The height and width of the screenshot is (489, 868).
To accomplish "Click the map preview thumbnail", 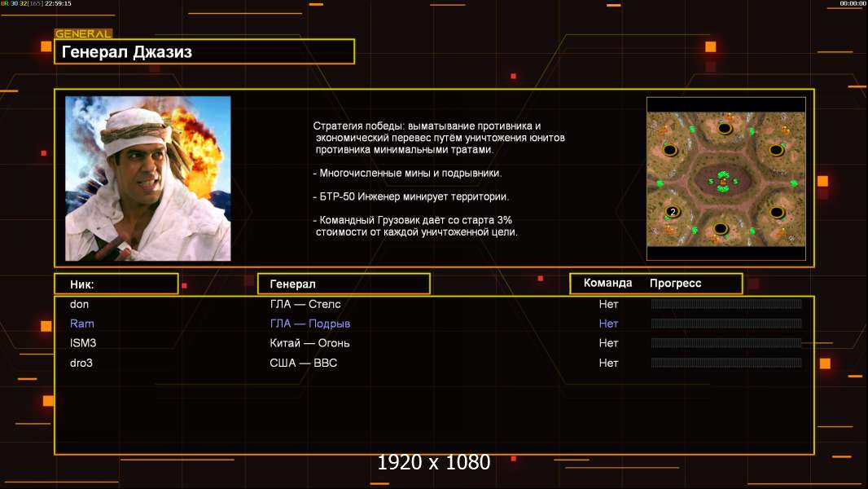I will 726,178.
